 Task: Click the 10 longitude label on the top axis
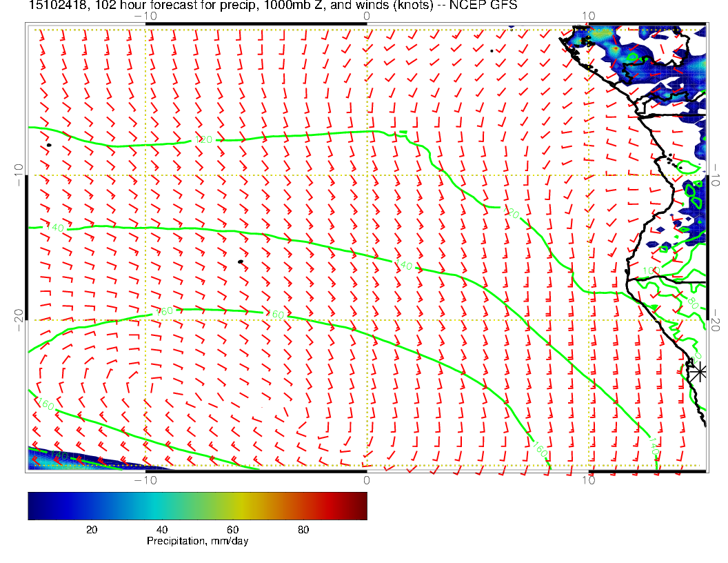tap(588, 15)
